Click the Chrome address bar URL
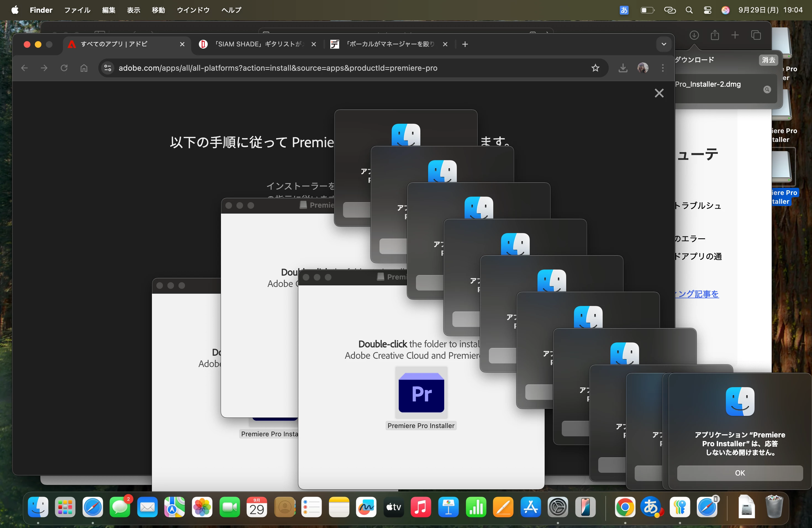The width and height of the screenshot is (812, 528). coord(278,68)
